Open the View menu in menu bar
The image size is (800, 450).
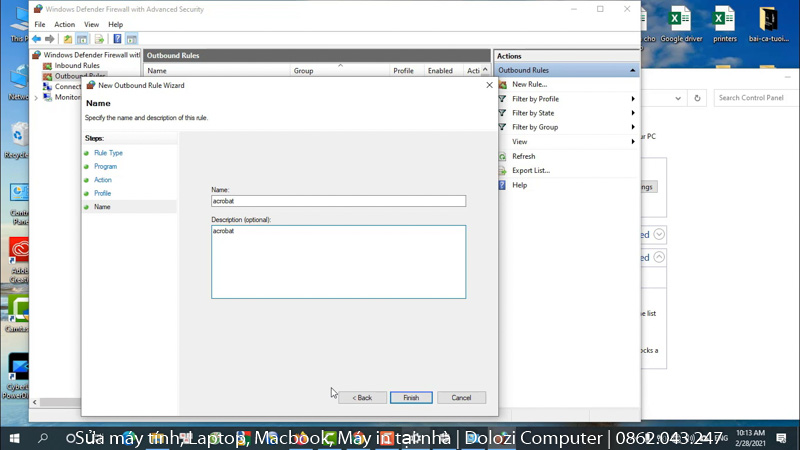click(91, 24)
